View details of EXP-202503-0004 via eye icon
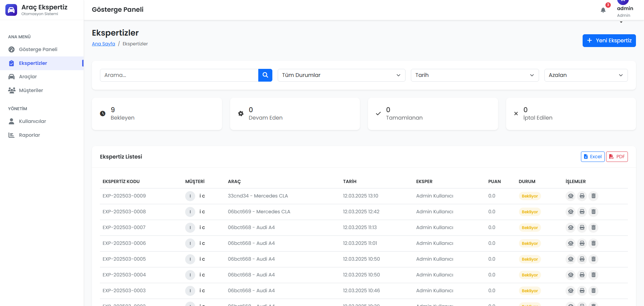 (x=571, y=275)
